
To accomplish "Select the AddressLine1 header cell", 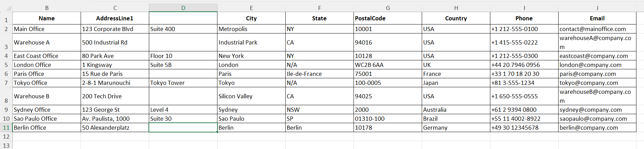I will 115,18.
